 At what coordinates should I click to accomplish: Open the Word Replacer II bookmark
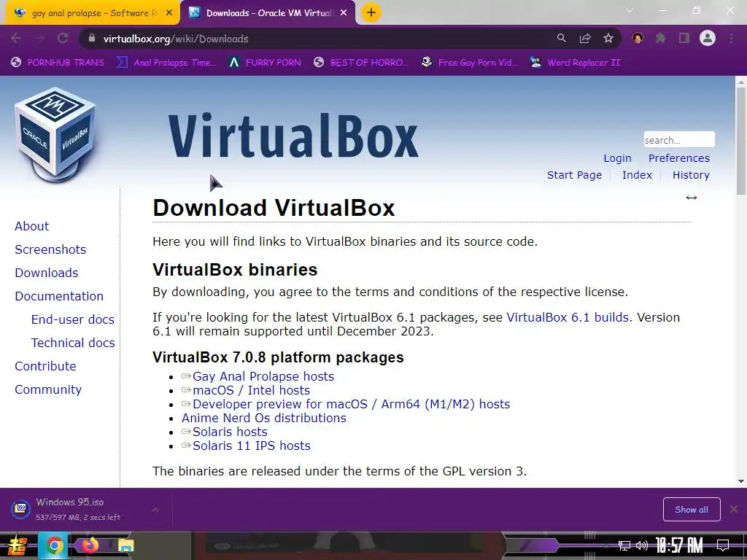[x=575, y=63]
